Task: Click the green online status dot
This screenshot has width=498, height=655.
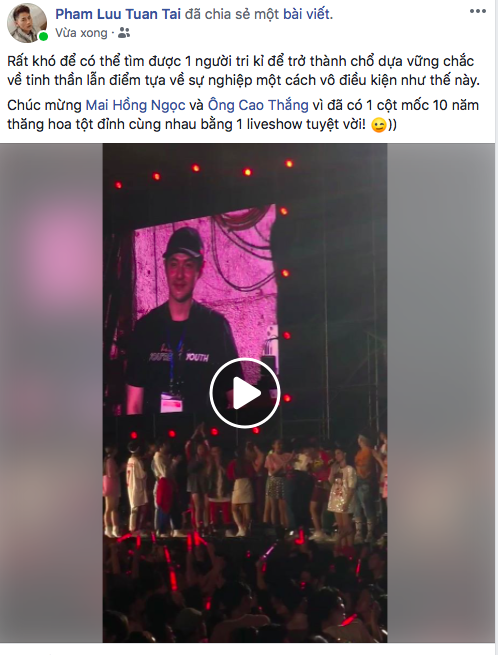Action: click(43, 37)
